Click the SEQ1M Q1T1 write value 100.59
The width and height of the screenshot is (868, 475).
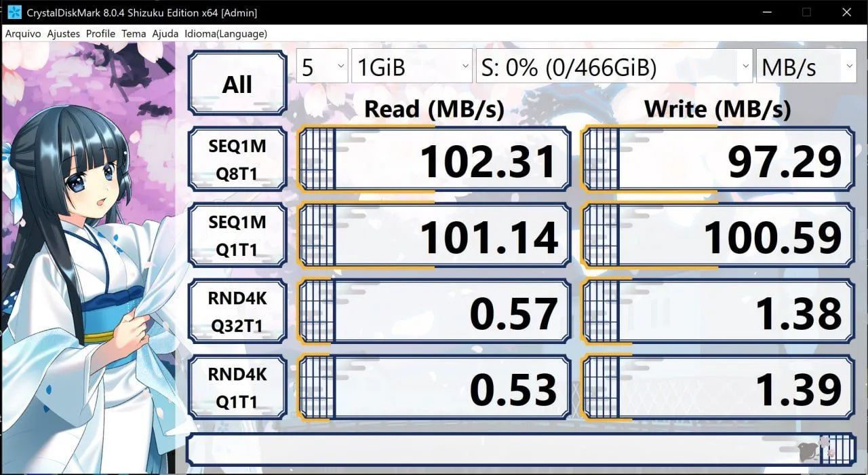tap(718, 236)
